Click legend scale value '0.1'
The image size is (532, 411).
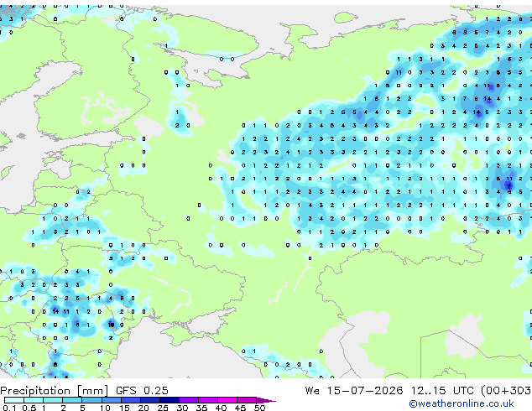pyautogui.click(x=9, y=408)
